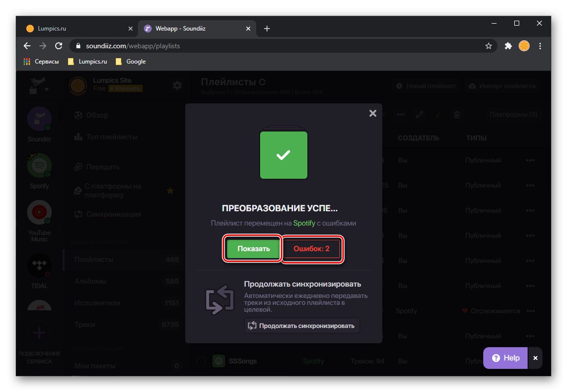Click the large sync arrows icon in the dialog
Image resolution: width=567 pixels, height=392 pixels.
220,300
